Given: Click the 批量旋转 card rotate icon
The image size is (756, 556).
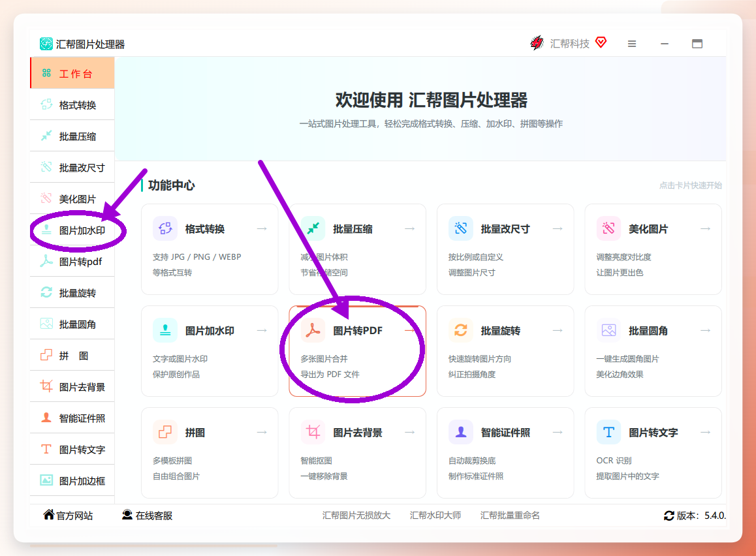Looking at the screenshot, I should click(460, 330).
